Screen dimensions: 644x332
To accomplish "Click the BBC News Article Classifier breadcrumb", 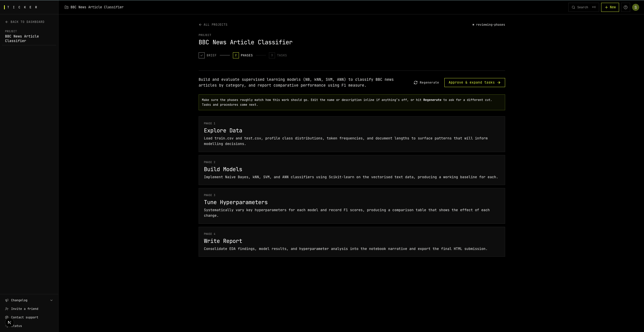I will (97, 7).
